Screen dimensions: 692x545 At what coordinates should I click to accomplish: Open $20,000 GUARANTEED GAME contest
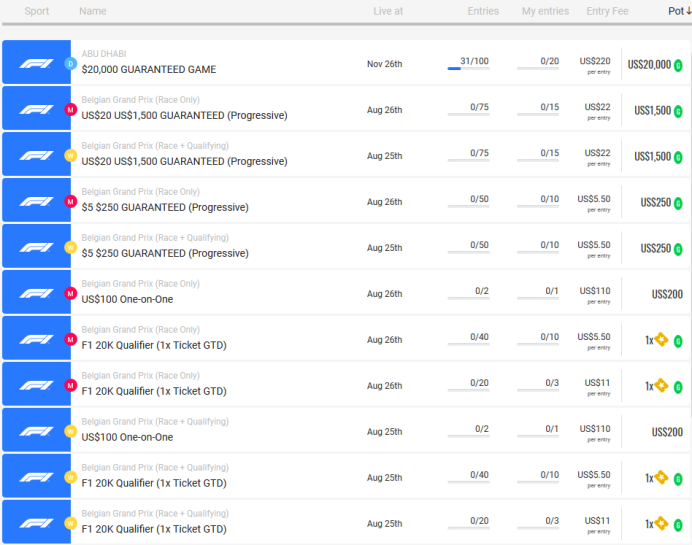click(149, 69)
